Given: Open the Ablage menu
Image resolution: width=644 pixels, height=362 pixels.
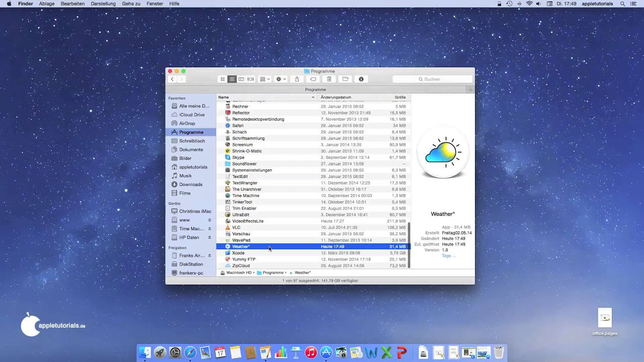Looking at the screenshot, I should [x=47, y=4].
